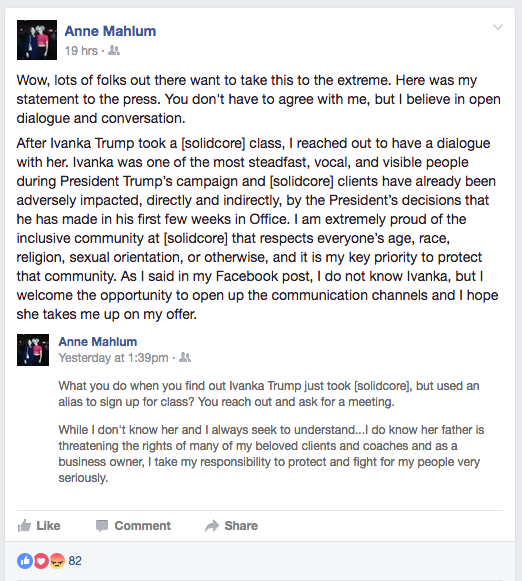Click the friends audience icon beside 19 hrs
Screen dimensions: 522x581
click(x=114, y=50)
